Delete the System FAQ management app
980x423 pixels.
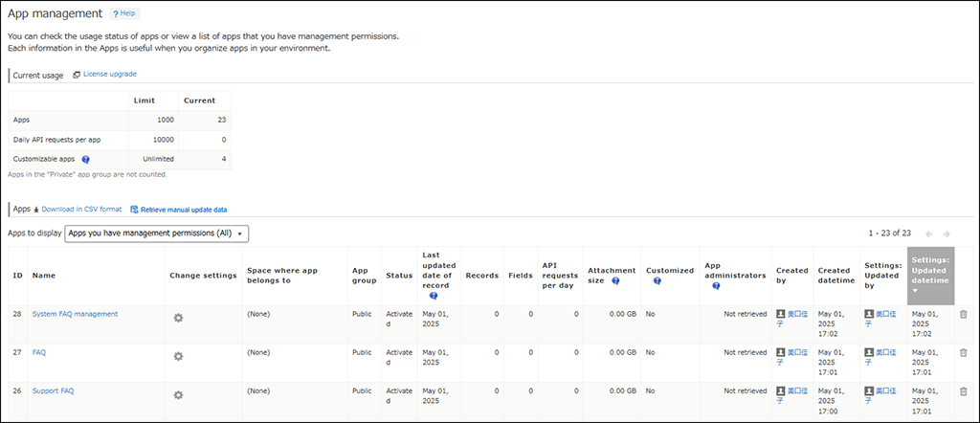(x=963, y=314)
